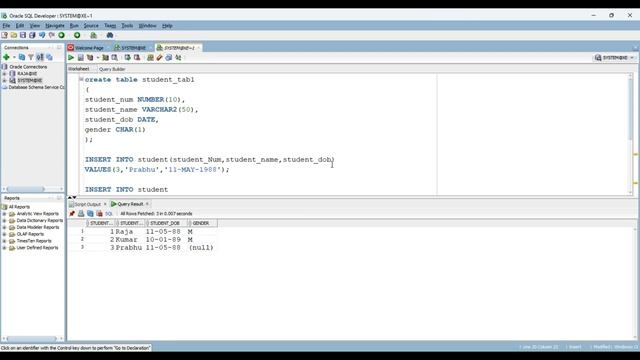Click the print icon in Query Result toolbar
The width and height of the screenshot is (640, 360).
[81, 213]
